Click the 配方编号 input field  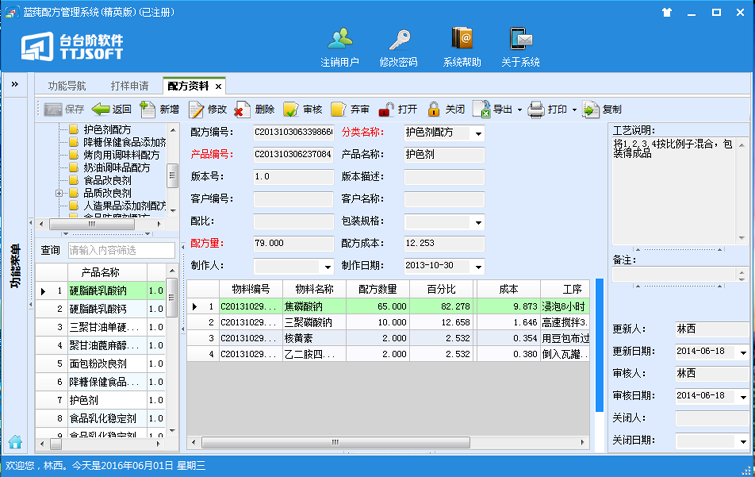293,133
